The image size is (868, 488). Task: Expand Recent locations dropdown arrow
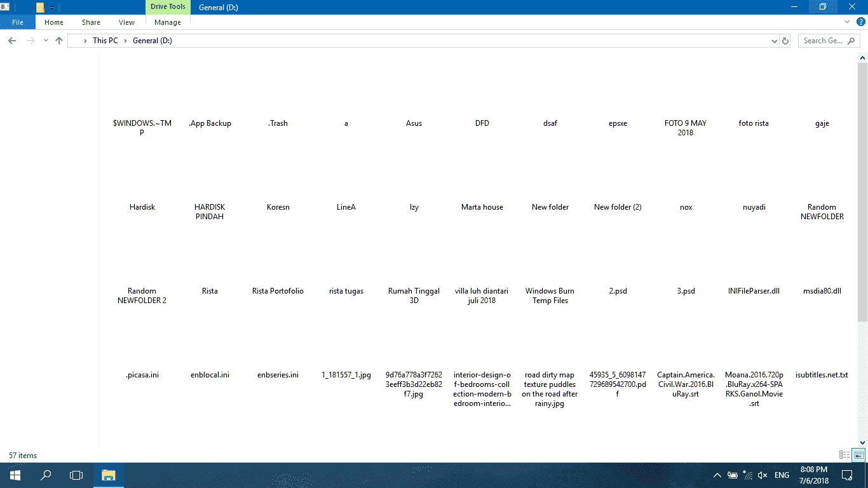pyautogui.click(x=46, y=41)
